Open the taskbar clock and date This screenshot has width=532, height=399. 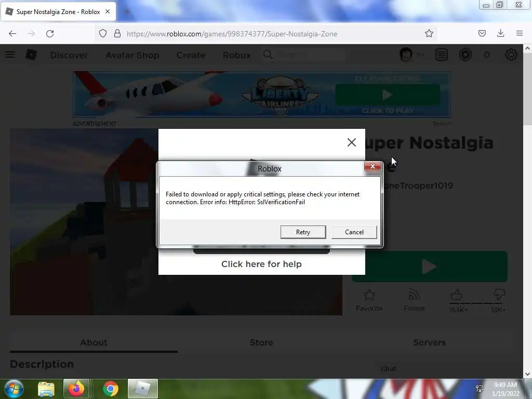(506, 389)
